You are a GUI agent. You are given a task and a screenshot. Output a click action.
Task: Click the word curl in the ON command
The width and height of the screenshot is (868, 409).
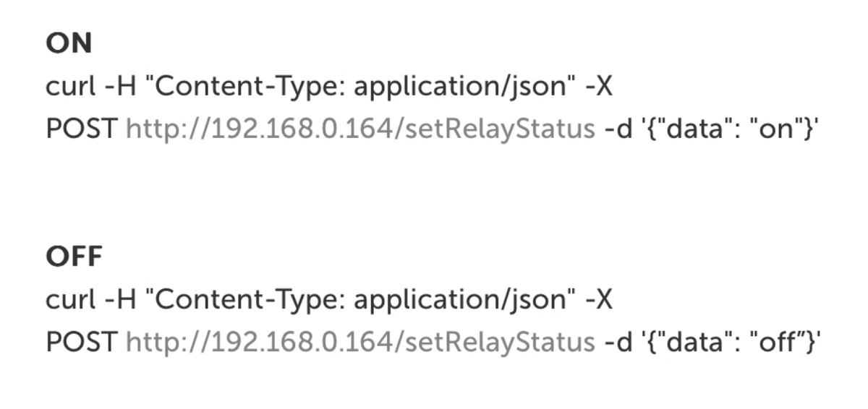[x=70, y=87]
